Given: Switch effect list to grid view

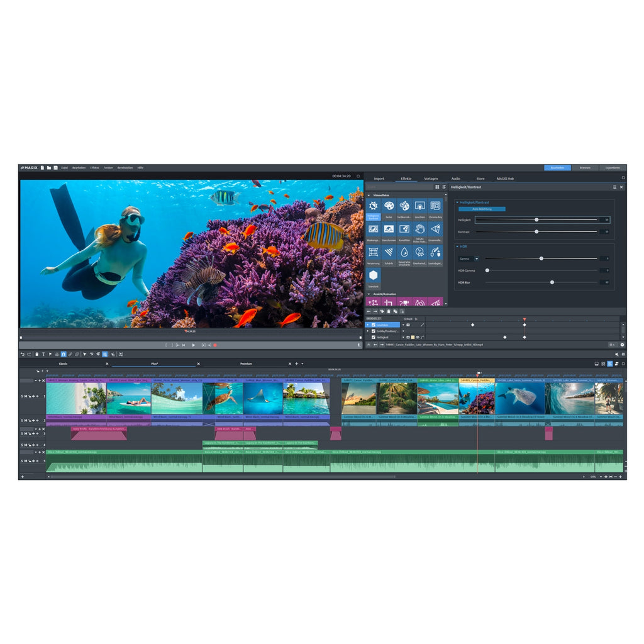Looking at the screenshot, I should point(438,187).
